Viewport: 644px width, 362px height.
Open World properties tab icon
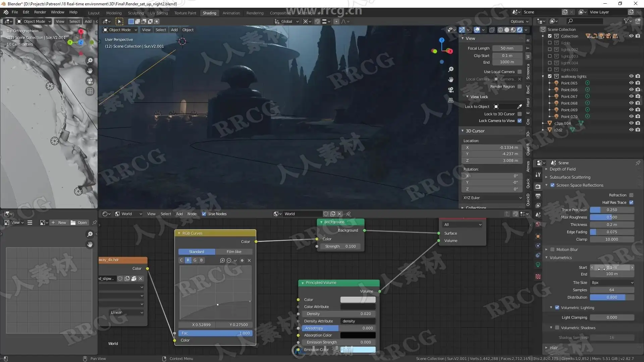(538, 224)
